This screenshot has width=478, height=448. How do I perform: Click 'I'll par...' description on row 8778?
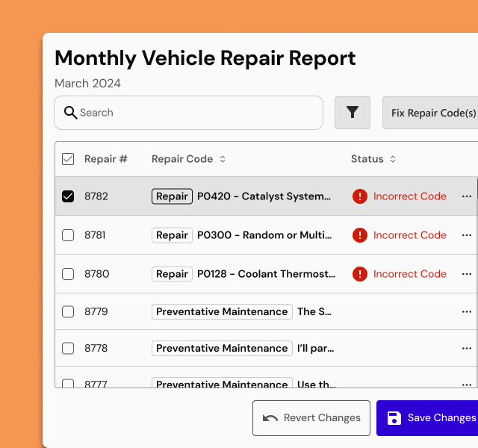coord(315,348)
